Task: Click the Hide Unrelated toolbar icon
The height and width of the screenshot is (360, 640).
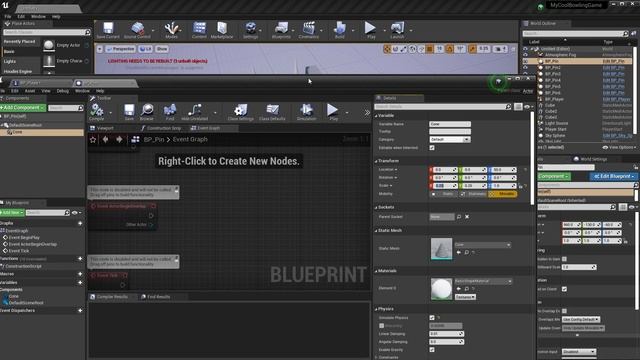Action: 195,112
